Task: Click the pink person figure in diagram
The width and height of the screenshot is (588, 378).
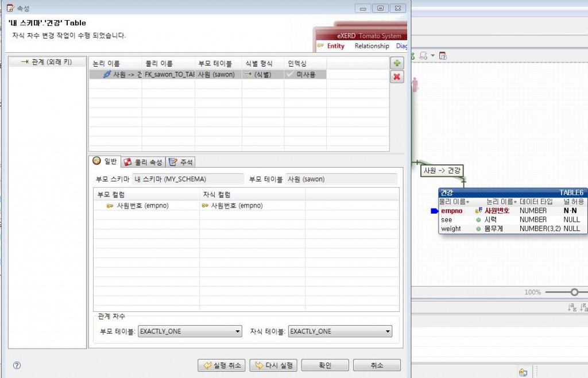Action: [x=415, y=84]
